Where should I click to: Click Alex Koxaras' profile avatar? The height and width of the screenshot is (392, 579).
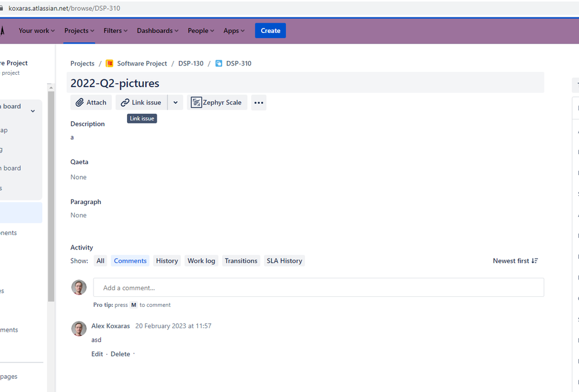pyautogui.click(x=78, y=329)
